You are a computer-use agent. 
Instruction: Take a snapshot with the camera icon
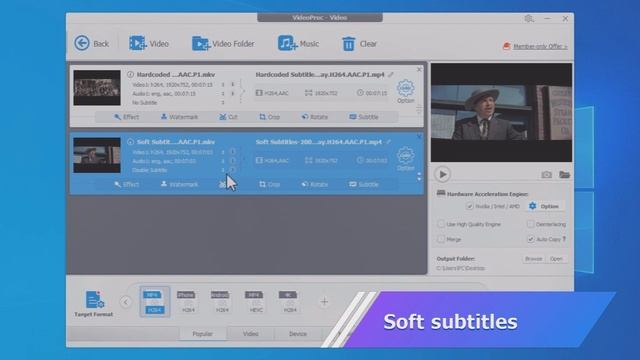pos(547,175)
